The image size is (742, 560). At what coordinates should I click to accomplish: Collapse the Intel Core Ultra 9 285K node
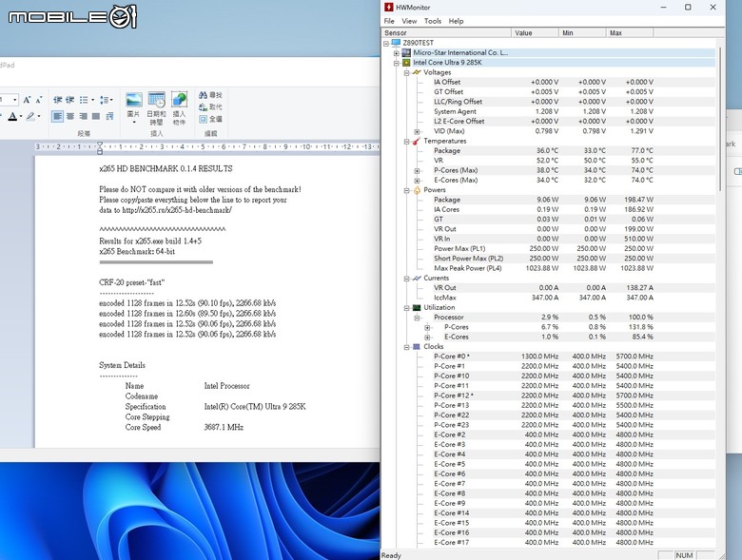397,63
